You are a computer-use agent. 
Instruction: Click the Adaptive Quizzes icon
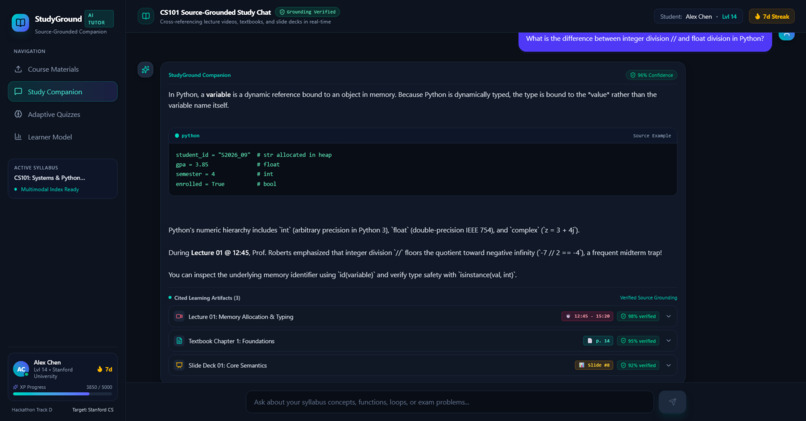coord(18,114)
